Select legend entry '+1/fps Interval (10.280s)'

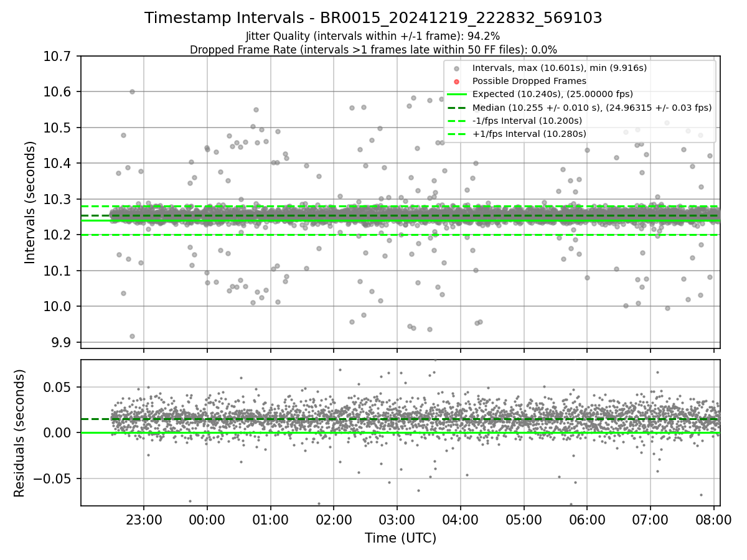[x=529, y=133]
